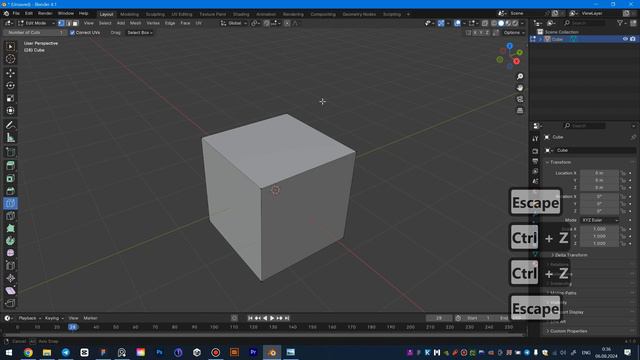The width and height of the screenshot is (640, 360).
Task: Switch to face select mode
Action: [x=75, y=23]
